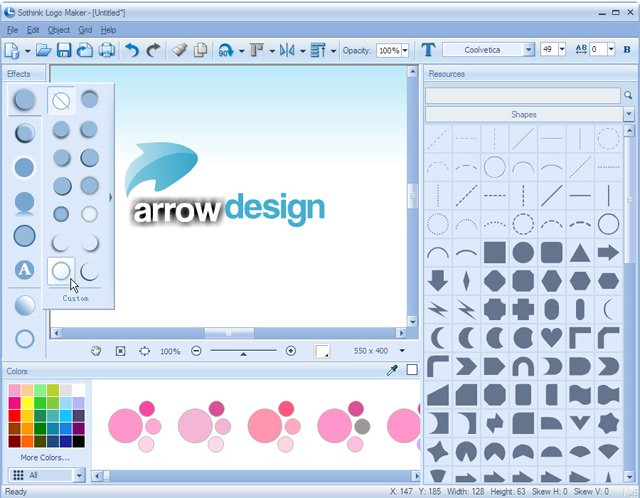Insert the heart shape from Resources
Viewport: 640px width, 498px height.
click(551, 338)
